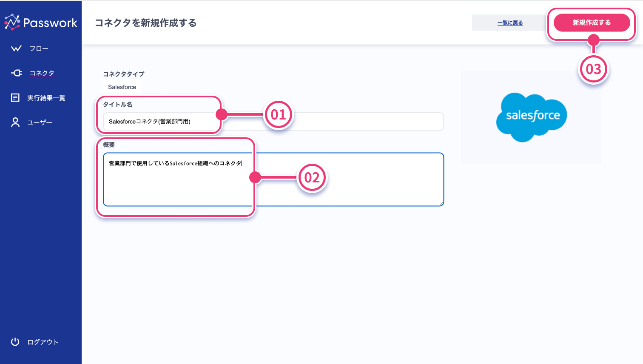The height and width of the screenshot is (364, 643).
Task: Click the ユーザー person icon
Action: [x=15, y=122]
